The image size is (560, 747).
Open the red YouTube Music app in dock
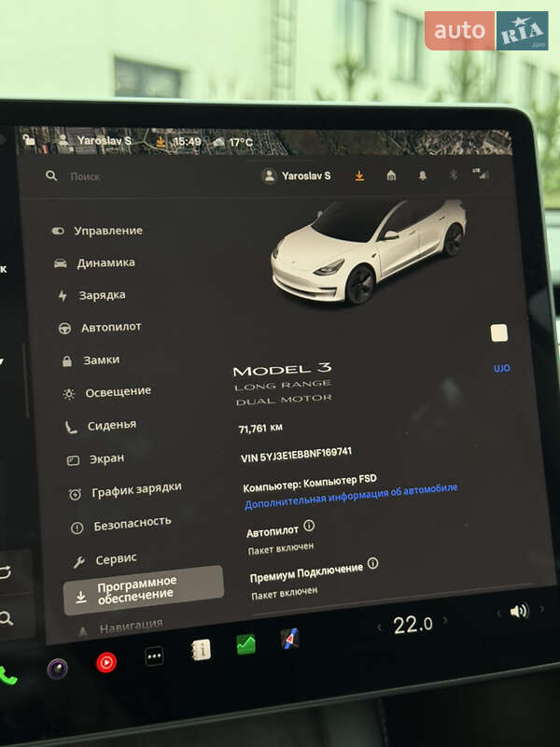tap(106, 663)
